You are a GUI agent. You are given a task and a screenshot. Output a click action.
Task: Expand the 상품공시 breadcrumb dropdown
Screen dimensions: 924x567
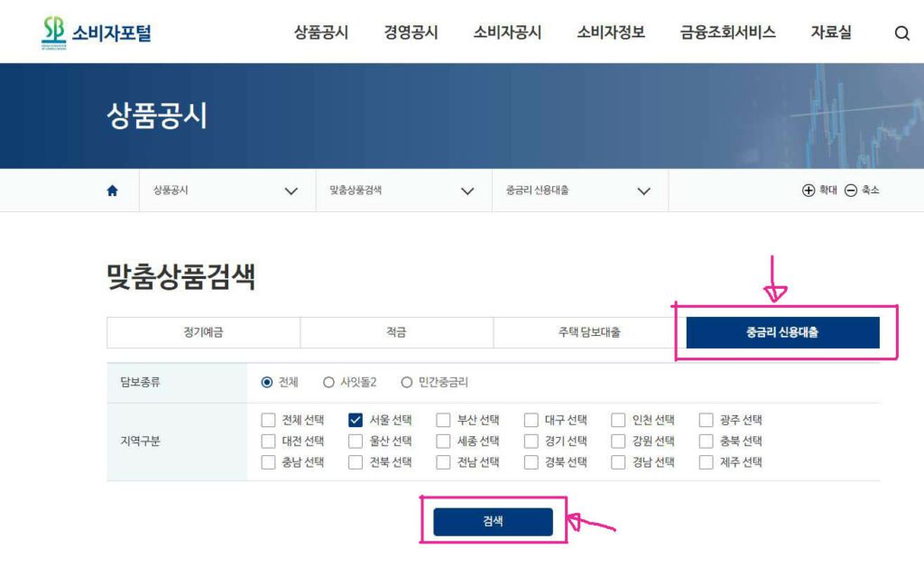coord(291,191)
